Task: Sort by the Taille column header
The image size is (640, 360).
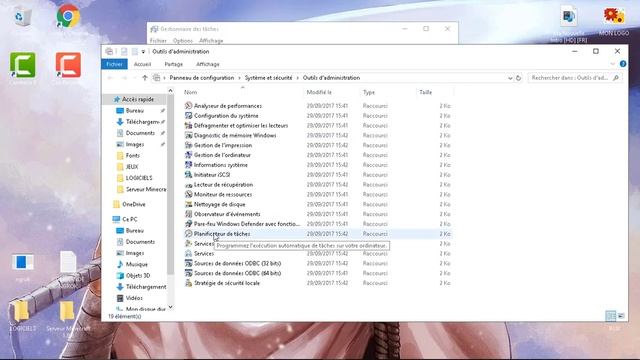Action: (x=425, y=92)
